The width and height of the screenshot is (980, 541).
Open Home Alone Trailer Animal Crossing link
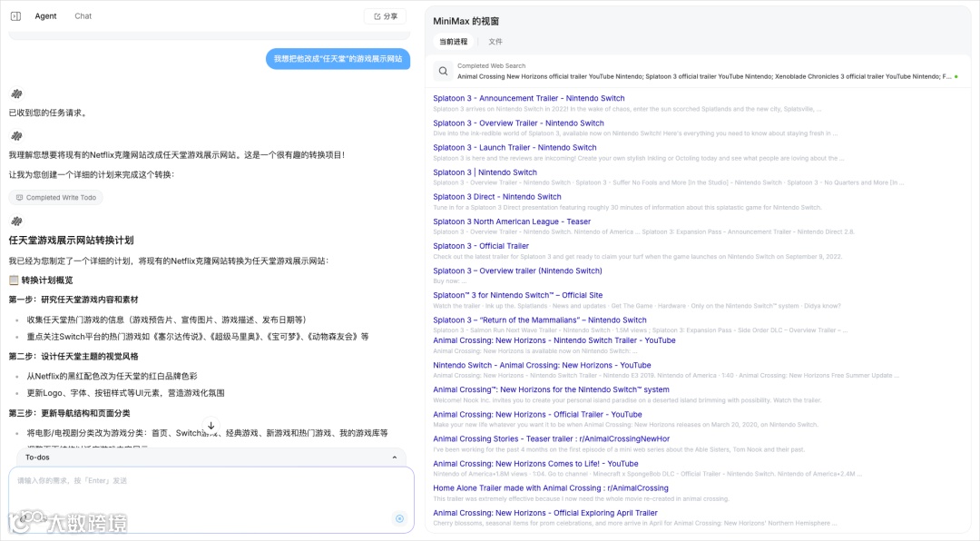click(x=551, y=488)
